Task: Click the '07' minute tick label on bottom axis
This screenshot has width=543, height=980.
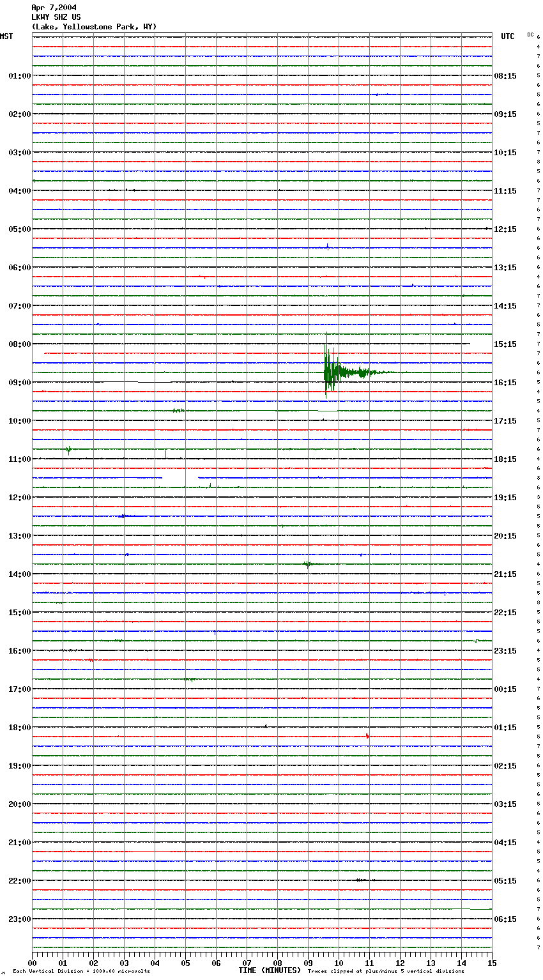Action: pyautogui.click(x=247, y=963)
